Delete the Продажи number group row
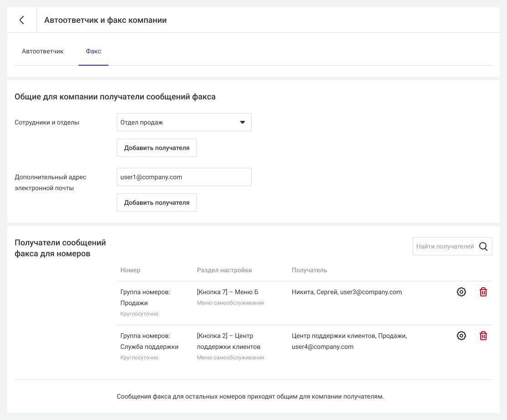Image resolution: width=507 pixels, height=420 pixels. tap(483, 292)
